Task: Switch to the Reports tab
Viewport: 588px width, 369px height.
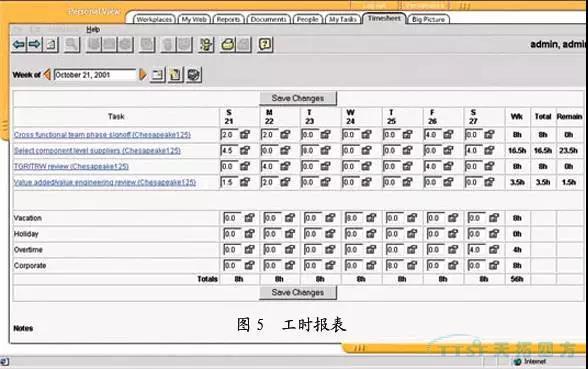Action: tap(228, 19)
